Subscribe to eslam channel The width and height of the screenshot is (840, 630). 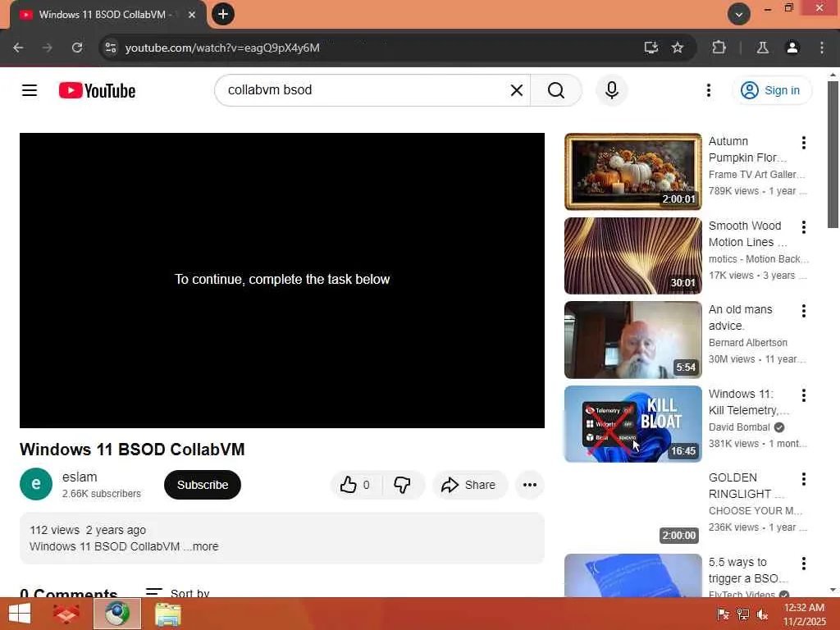203,485
